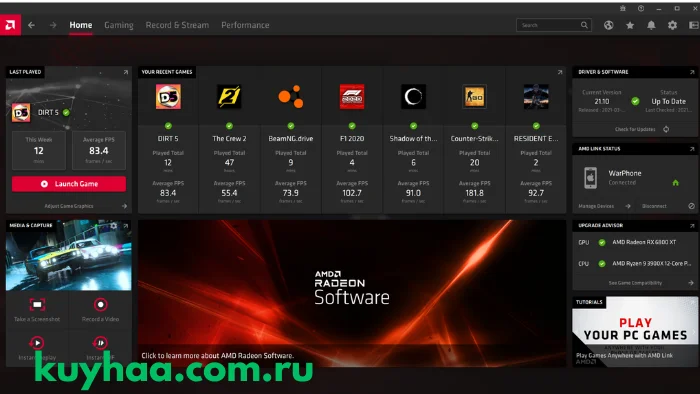Open the Play Your PC Games tutorial
Viewport: 700px width, 394px height.
pos(635,332)
